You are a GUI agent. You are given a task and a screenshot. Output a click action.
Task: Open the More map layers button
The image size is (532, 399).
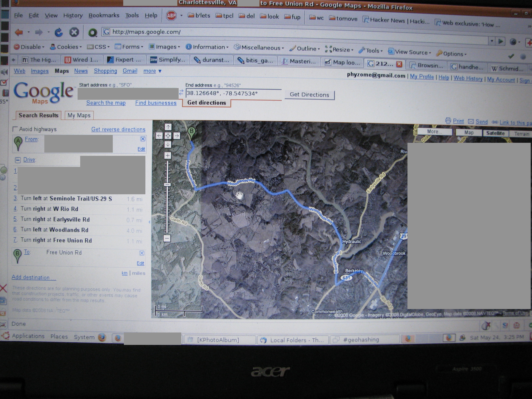[434, 132]
